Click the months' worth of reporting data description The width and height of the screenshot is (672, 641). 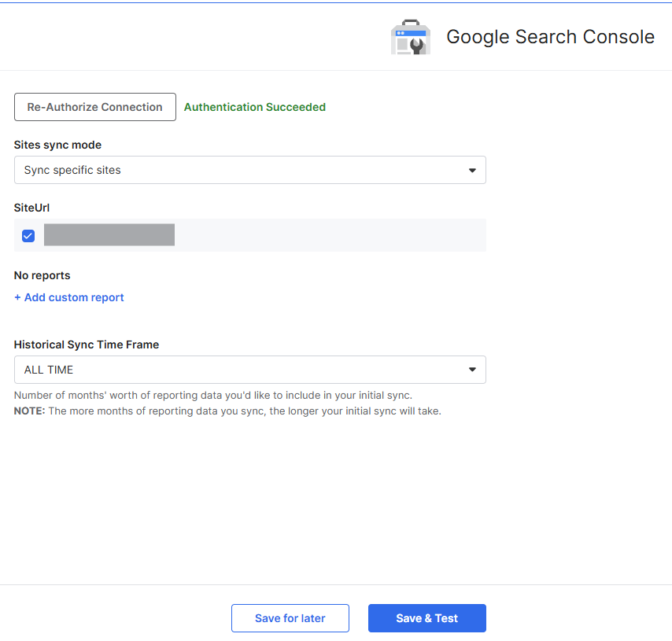coord(212,395)
